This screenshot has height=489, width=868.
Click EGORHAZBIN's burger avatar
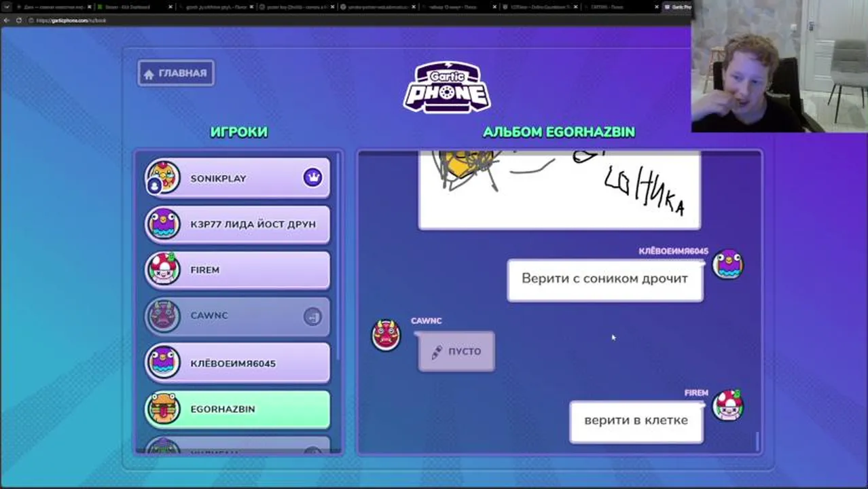coord(163,409)
